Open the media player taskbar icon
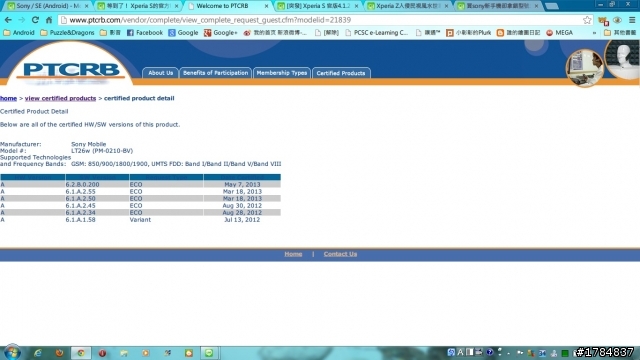This screenshot has height=360, width=640. point(146,353)
